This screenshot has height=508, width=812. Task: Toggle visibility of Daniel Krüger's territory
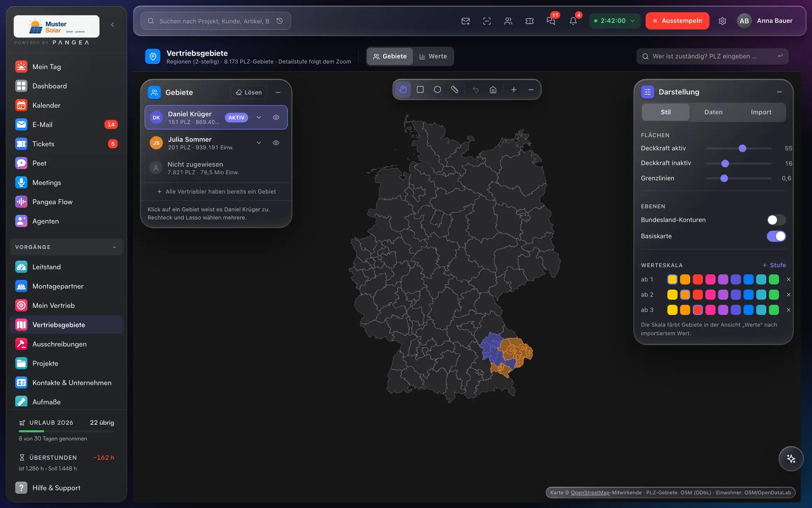coord(276,117)
